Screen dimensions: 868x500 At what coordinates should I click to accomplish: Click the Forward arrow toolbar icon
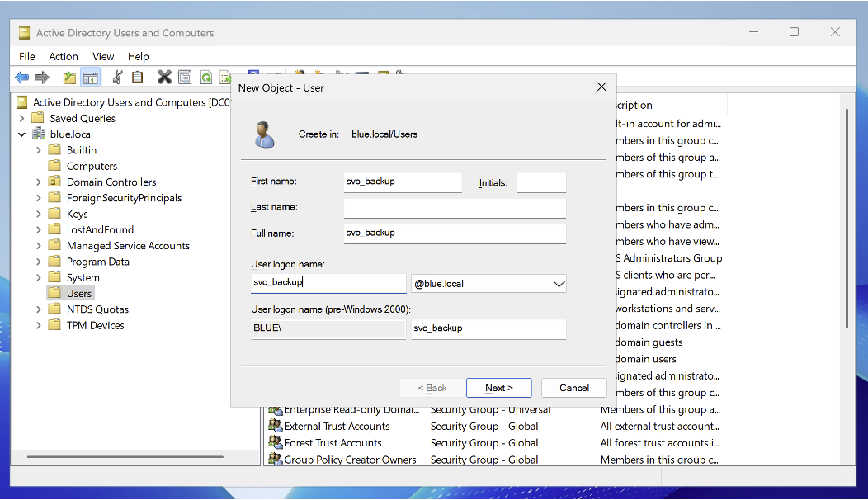[41, 78]
